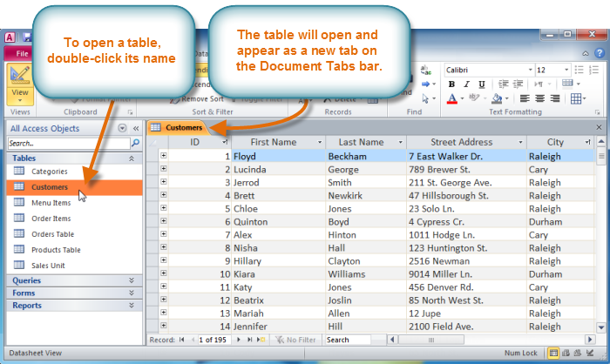Click the Italic formatting icon
The height and width of the screenshot is (364, 610).
[466, 84]
